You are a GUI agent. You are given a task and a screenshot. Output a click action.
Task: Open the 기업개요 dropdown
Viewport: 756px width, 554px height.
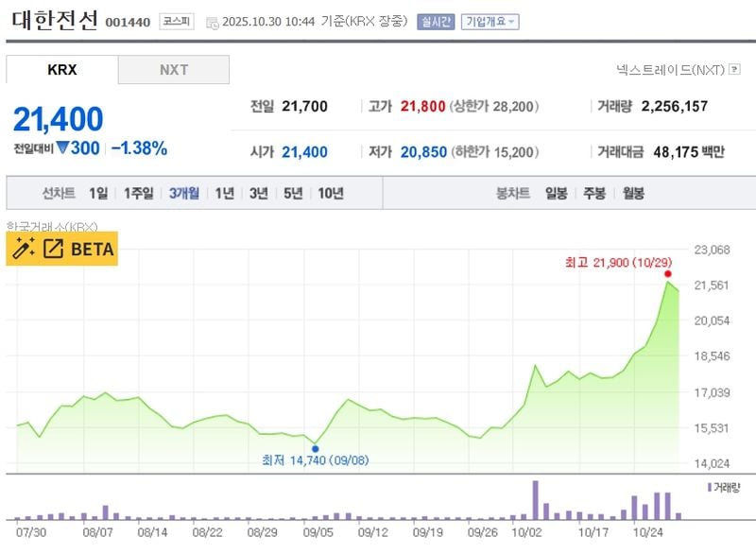pos(490,22)
